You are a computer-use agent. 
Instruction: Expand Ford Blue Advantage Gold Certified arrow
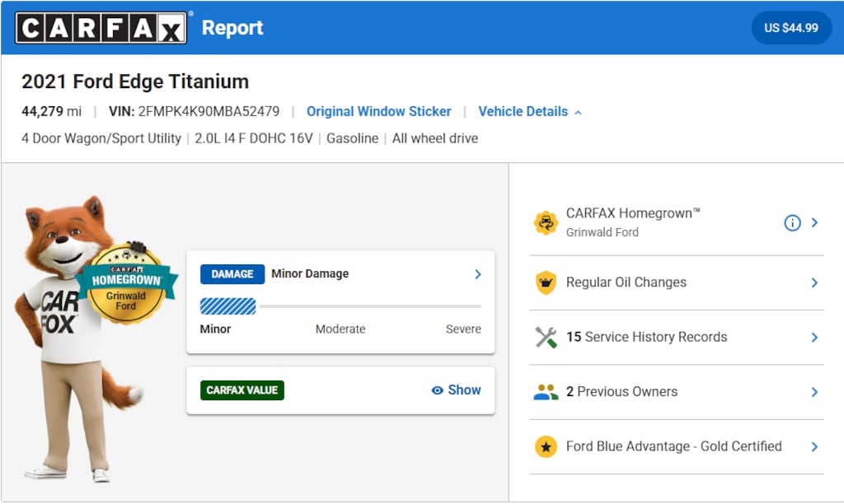coord(814,446)
